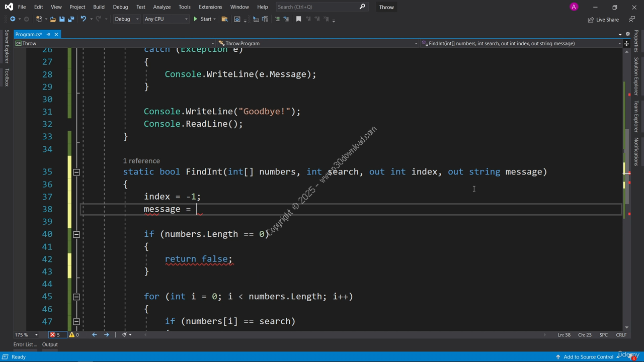
Task: Open the Notifications side tab
Action: coord(636,151)
